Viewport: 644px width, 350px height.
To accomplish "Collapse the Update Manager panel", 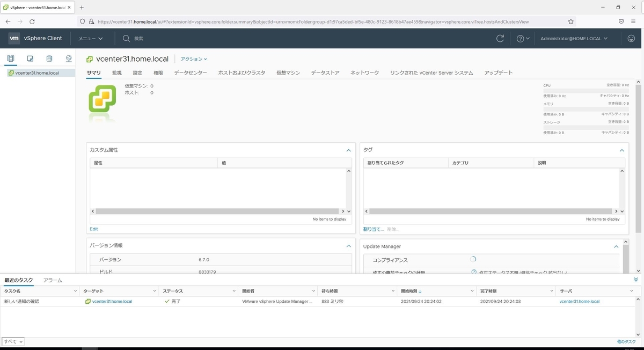I will point(616,246).
